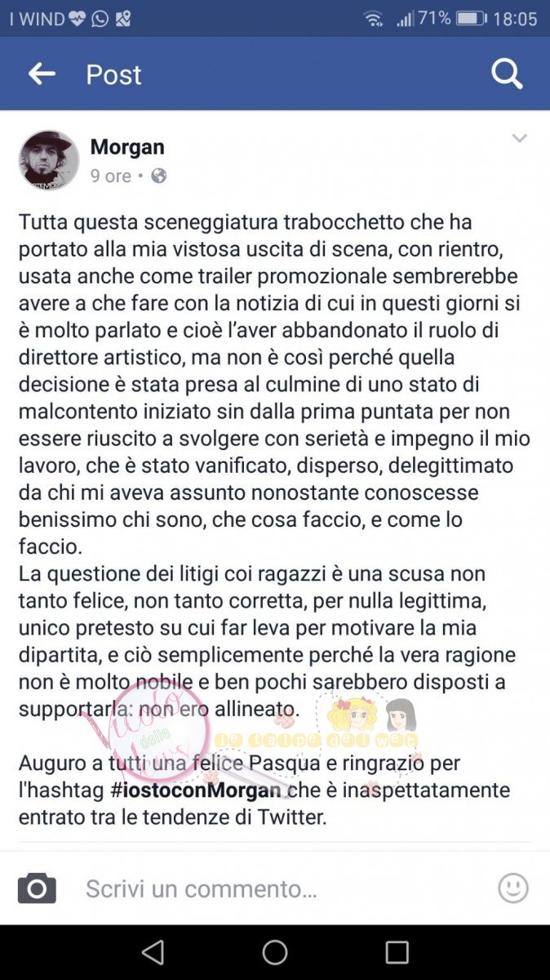Tap Morgan's profile picture thumbnail

49,160
